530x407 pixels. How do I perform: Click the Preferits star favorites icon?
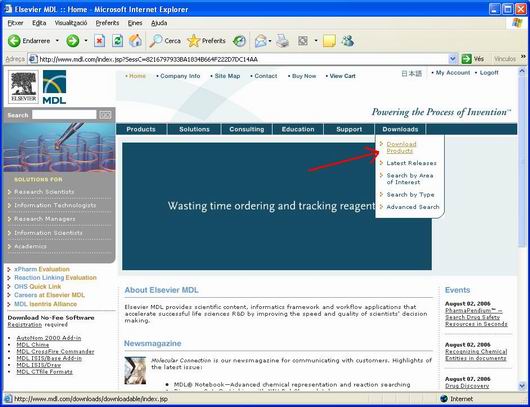tap(193, 41)
